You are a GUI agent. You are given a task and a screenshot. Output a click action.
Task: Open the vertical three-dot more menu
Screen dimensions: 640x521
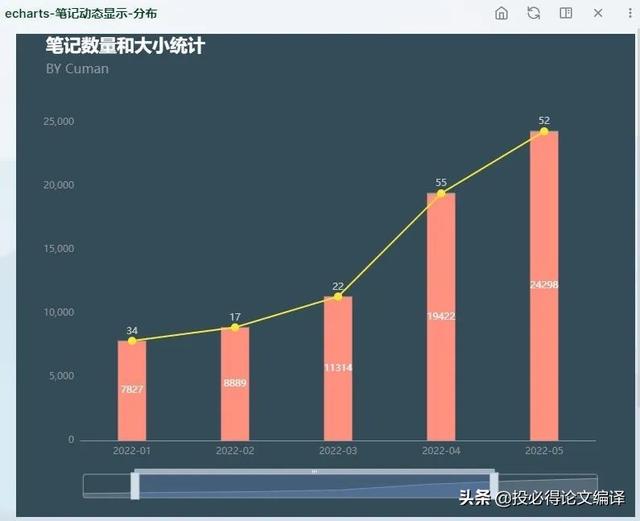click(630, 13)
